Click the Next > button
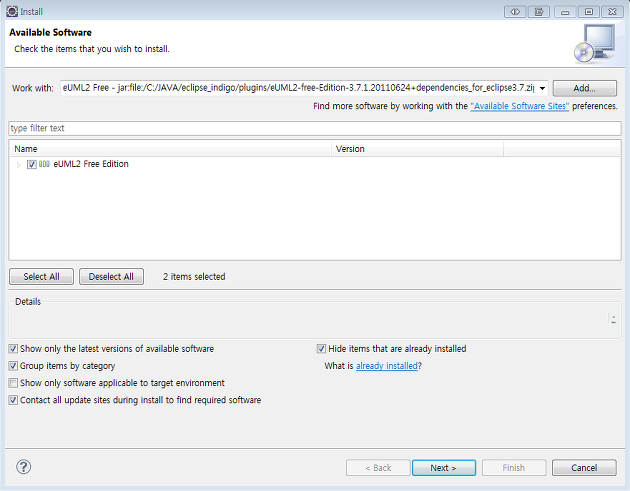The image size is (630, 491). tap(444, 468)
